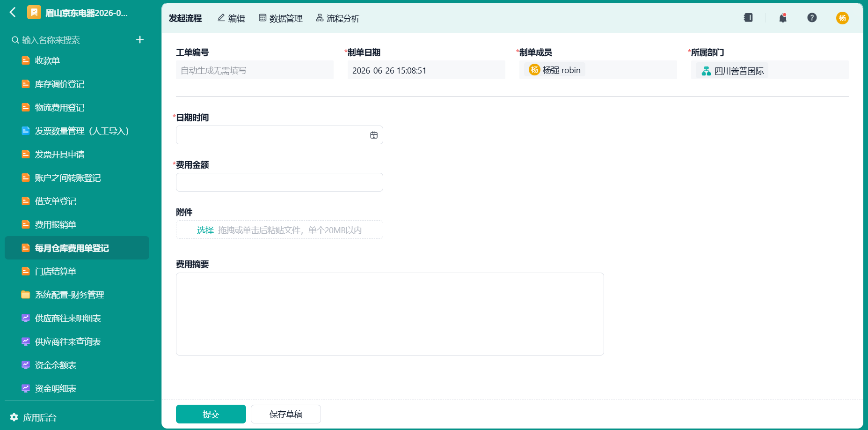Open the user avatar menu
The width and height of the screenshot is (868, 430).
[842, 18]
